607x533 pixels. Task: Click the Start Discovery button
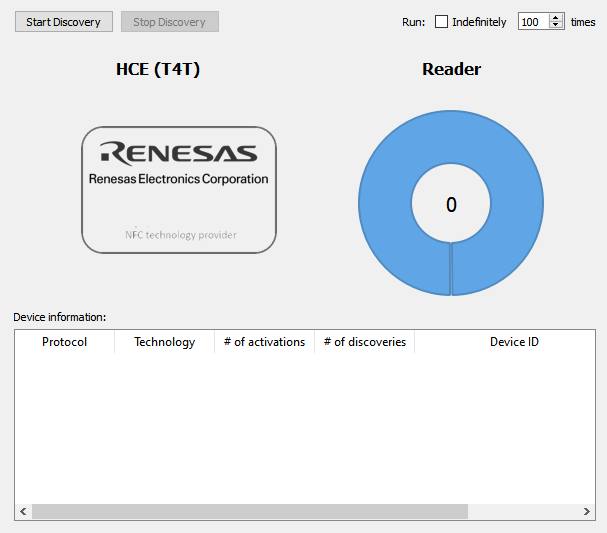tap(63, 22)
